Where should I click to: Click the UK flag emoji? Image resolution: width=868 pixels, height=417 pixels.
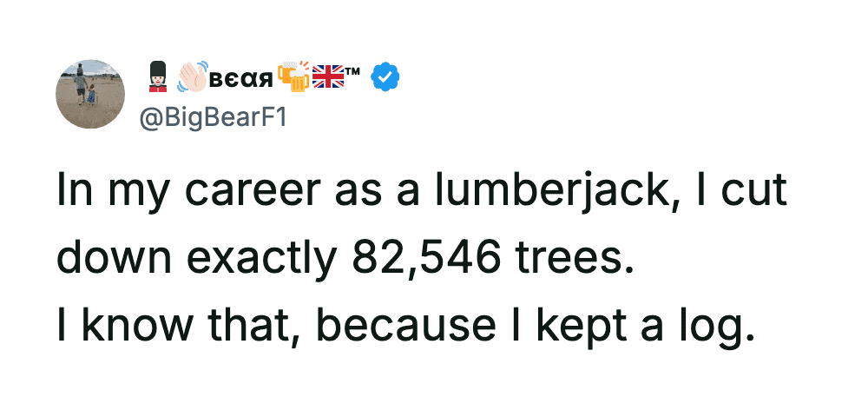(328, 77)
